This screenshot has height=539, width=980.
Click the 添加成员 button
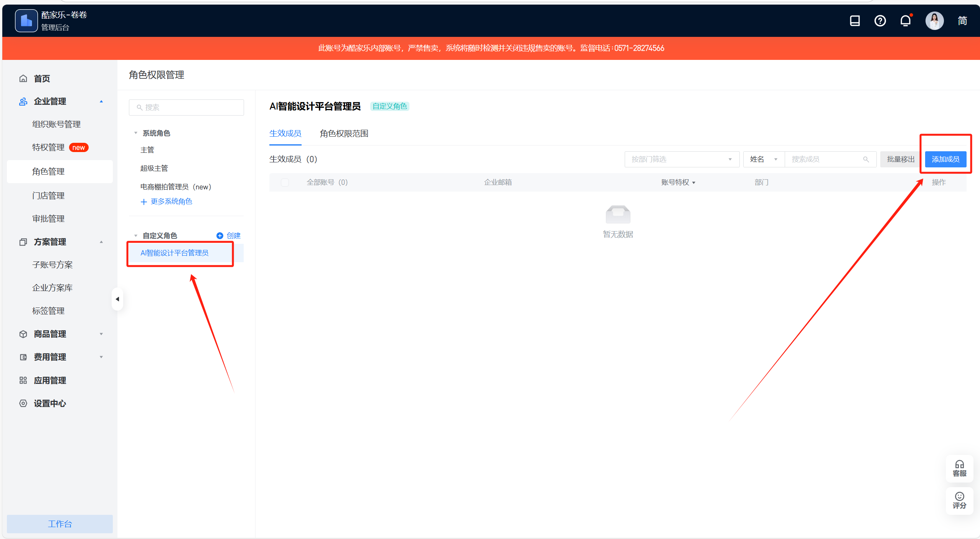pos(945,159)
